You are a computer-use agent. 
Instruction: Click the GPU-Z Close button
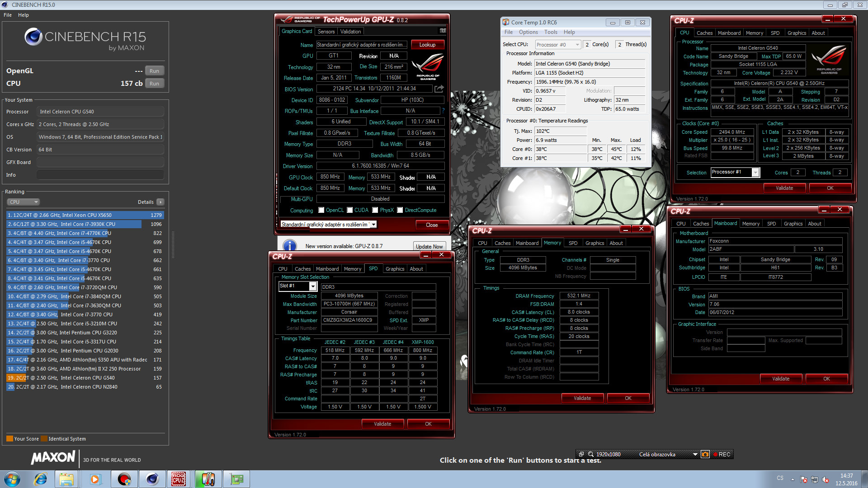pos(432,225)
